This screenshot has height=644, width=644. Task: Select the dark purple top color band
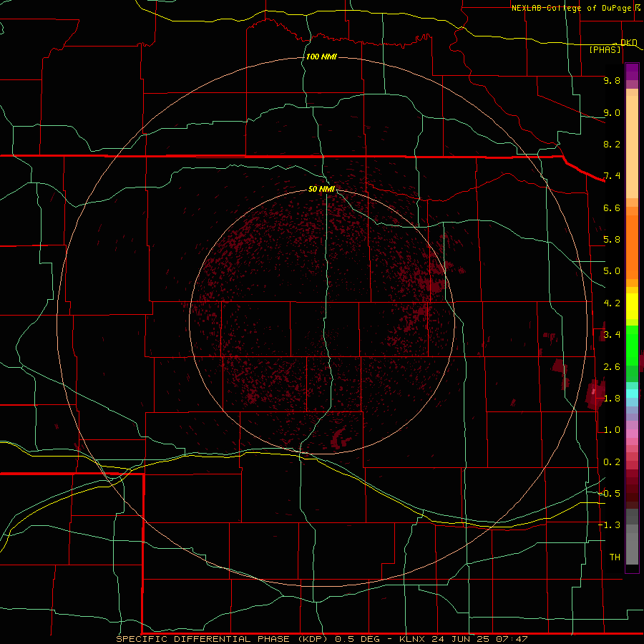tap(632, 68)
